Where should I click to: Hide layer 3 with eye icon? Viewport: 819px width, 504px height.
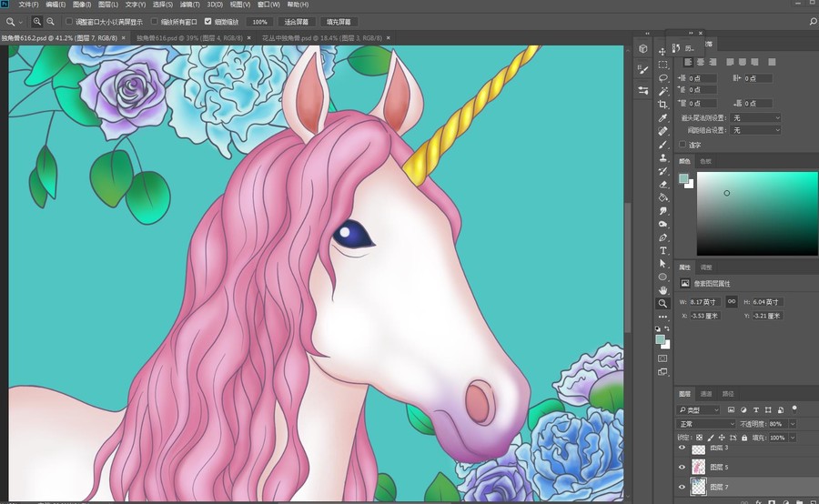(682, 449)
